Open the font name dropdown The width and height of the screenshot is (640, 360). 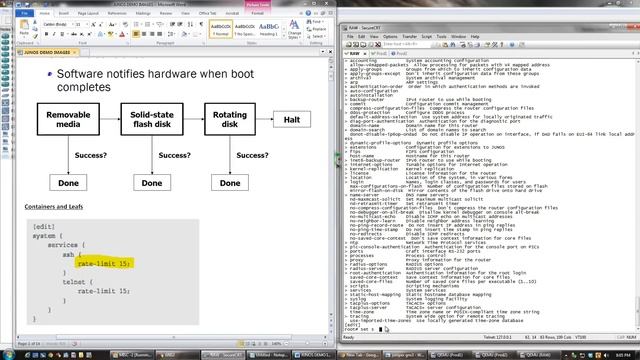pyautogui.click(x=73, y=25)
